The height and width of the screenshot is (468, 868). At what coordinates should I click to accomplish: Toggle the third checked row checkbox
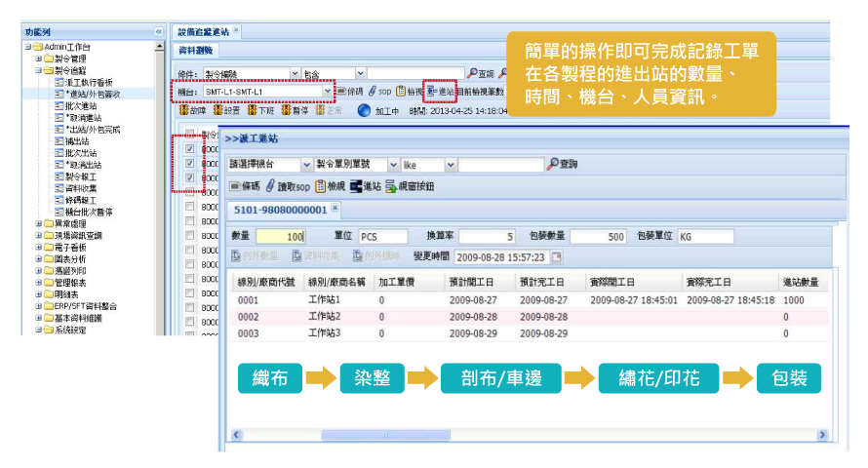(190, 179)
